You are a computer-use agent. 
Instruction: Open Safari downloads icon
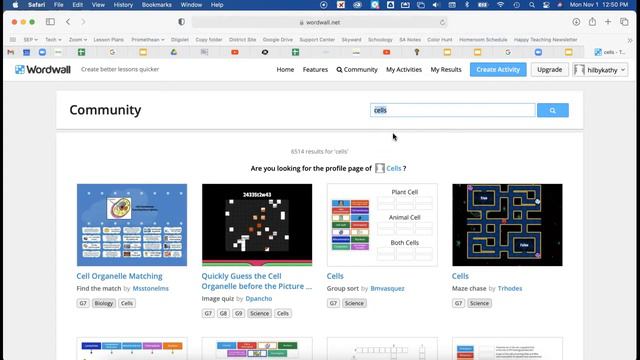pos(576,22)
